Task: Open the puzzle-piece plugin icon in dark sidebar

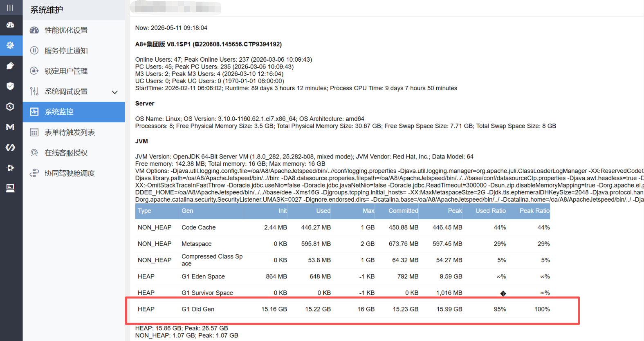Action: pos(10,66)
